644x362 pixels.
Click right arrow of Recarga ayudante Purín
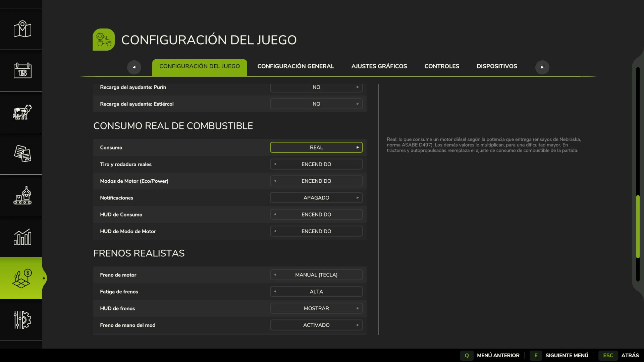[358, 87]
